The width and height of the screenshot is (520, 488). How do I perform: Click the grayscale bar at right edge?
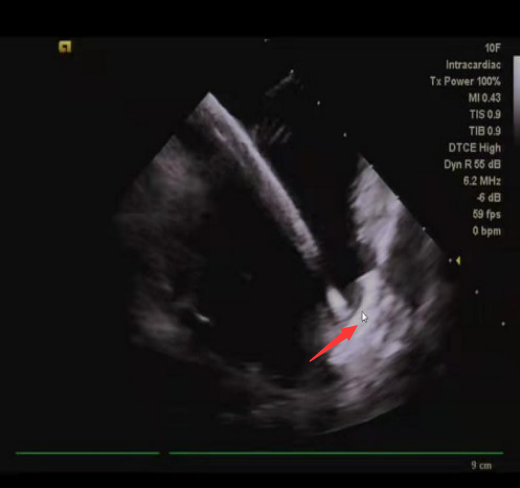point(517,100)
